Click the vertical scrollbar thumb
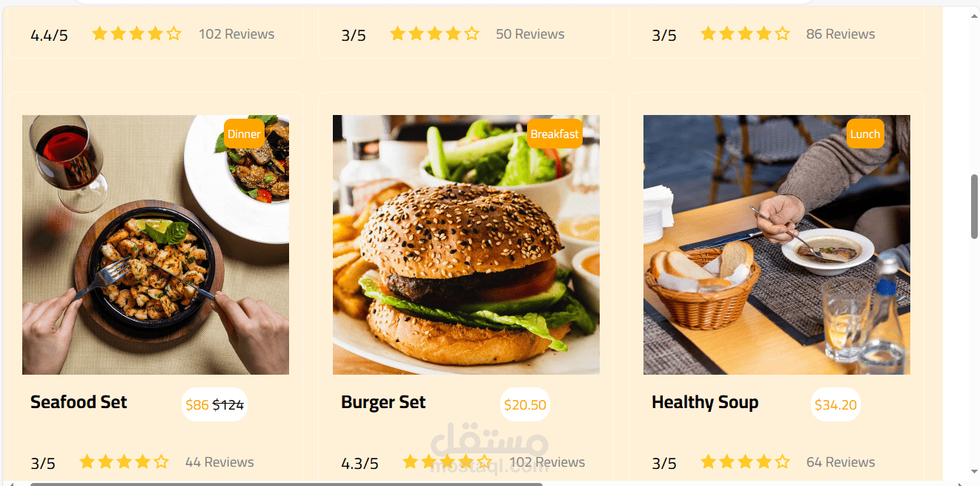The width and height of the screenshot is (980, 486). [x=974, y=206]
